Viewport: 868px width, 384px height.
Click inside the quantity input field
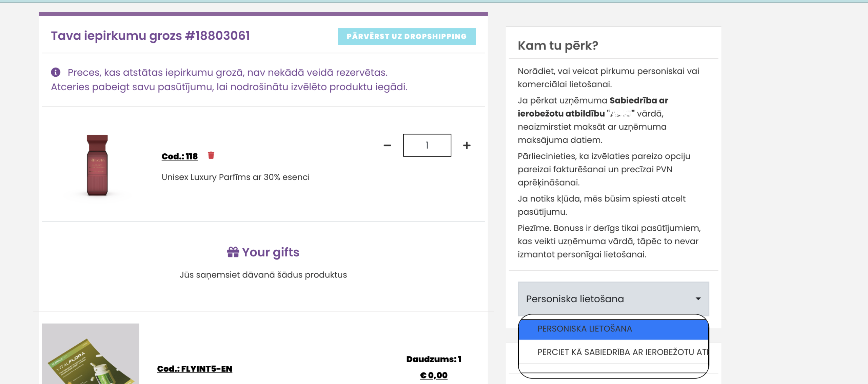click(x=427, y=145)
